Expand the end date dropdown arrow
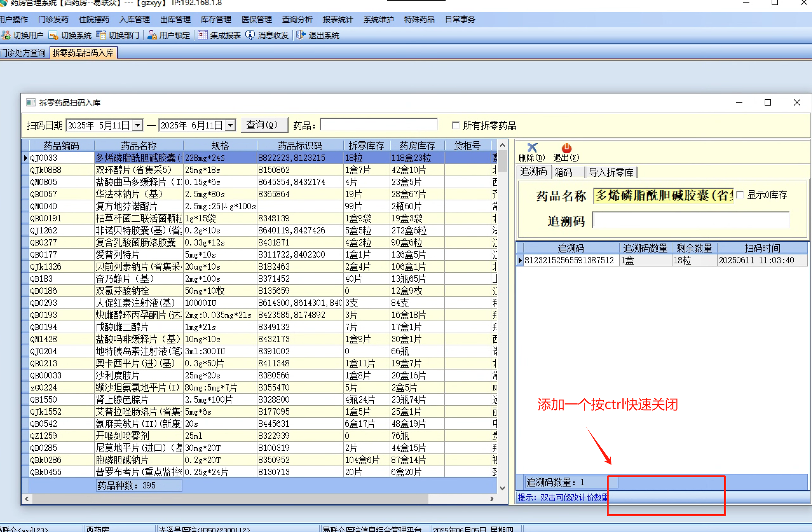 click(x=231, y=125)
